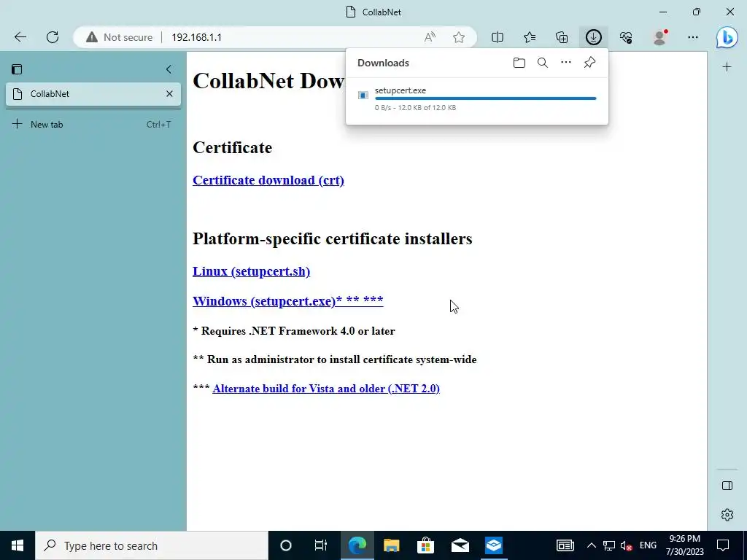Viewport: 747px width, 560px height.
Task: Open News and interests taskbar icon
Action: [565, 545]
